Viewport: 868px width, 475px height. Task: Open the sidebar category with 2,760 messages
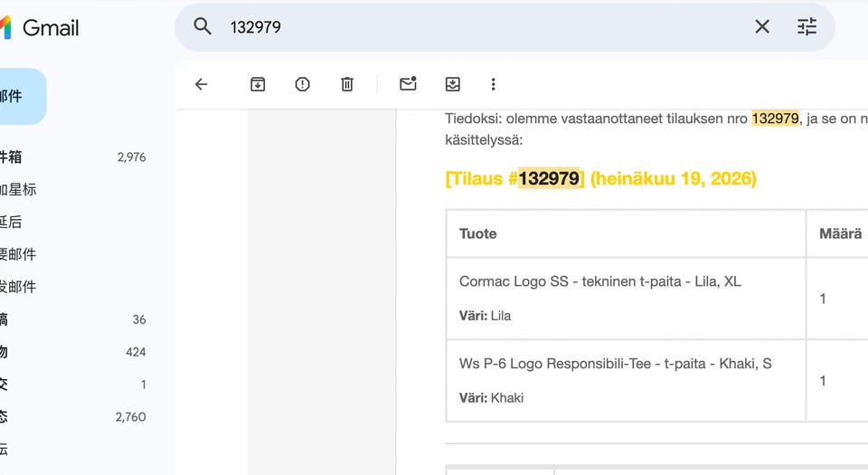pyautogui.click(x=73, y=417)
